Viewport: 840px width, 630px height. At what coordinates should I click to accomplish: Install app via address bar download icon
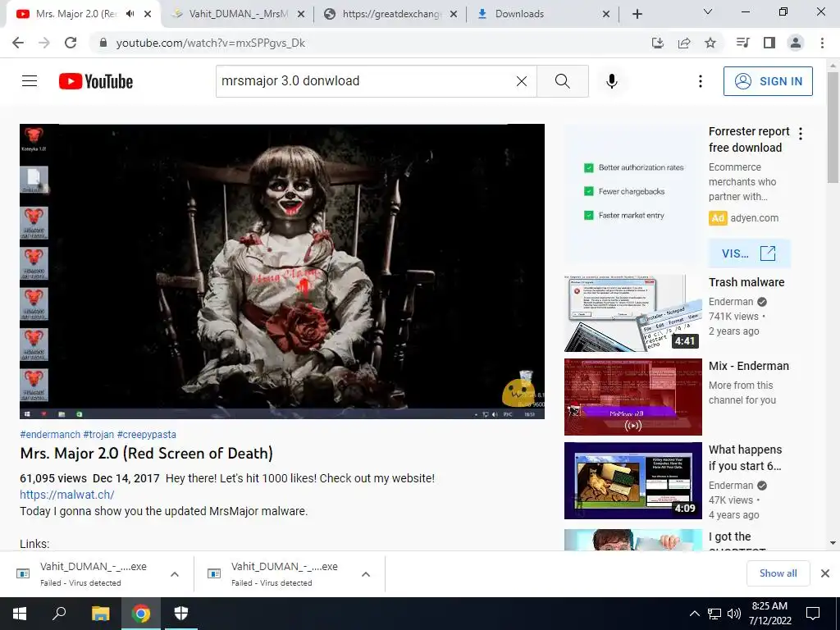pos(658,43)
